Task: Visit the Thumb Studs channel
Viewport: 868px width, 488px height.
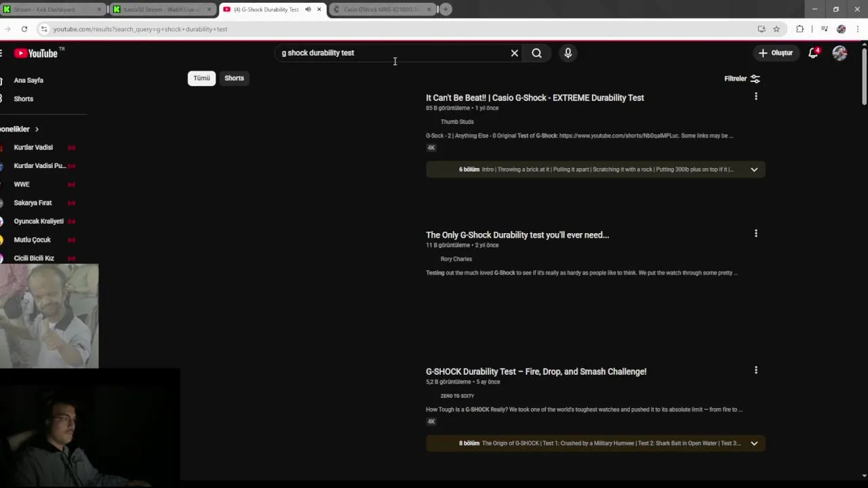Action: click(x=457, y=122)
